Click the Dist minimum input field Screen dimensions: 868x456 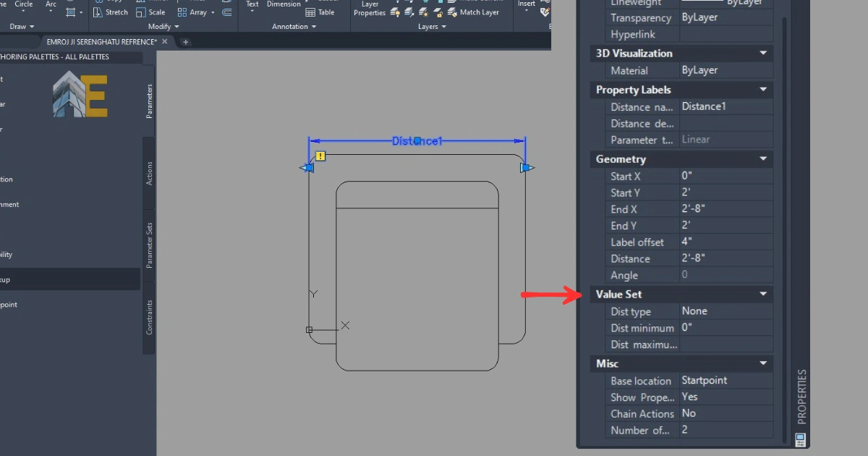(726, 328)
